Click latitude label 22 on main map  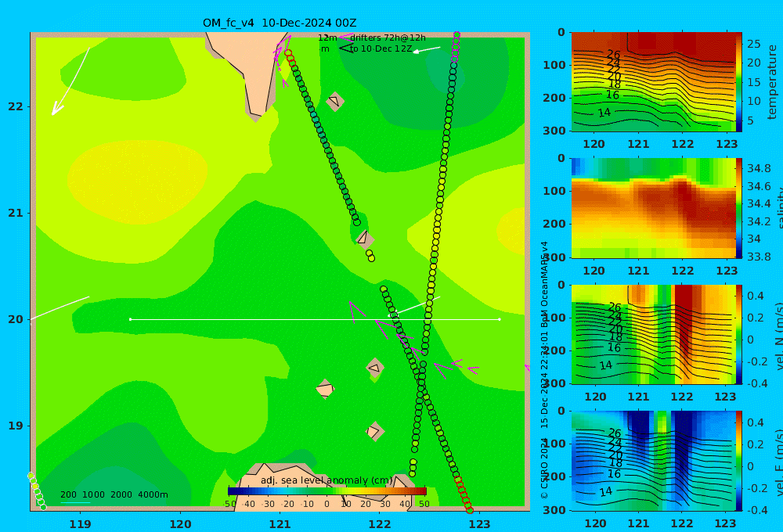[x=16, y=106]
